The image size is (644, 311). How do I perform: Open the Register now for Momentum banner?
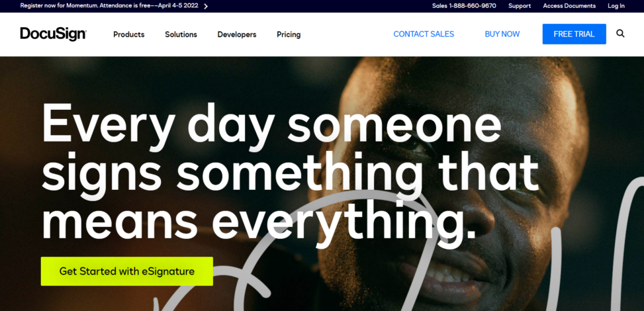[109, 6]
